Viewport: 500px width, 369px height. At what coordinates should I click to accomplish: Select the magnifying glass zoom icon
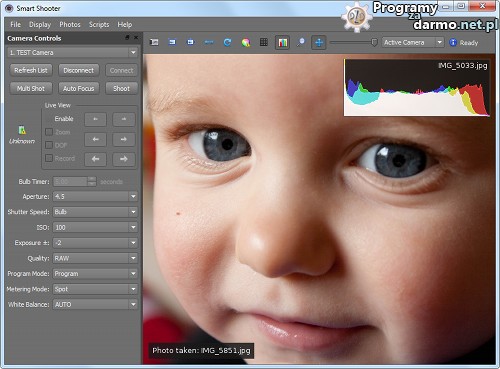point(301,42)
